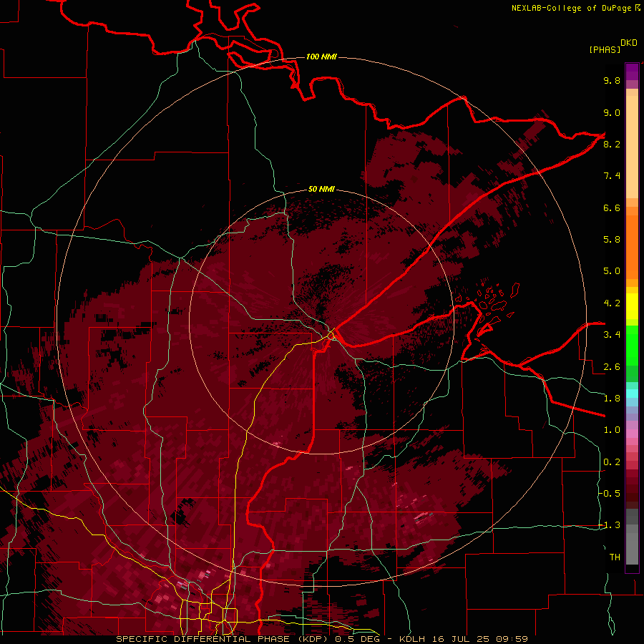
Task: Click the 7.4 value on the scale
Action: point(612,176)
